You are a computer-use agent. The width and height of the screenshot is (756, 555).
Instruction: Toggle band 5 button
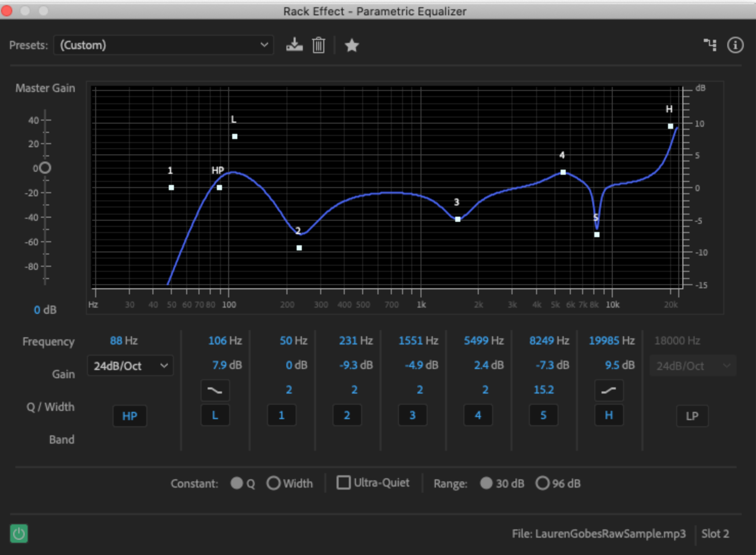click(543, 415)
